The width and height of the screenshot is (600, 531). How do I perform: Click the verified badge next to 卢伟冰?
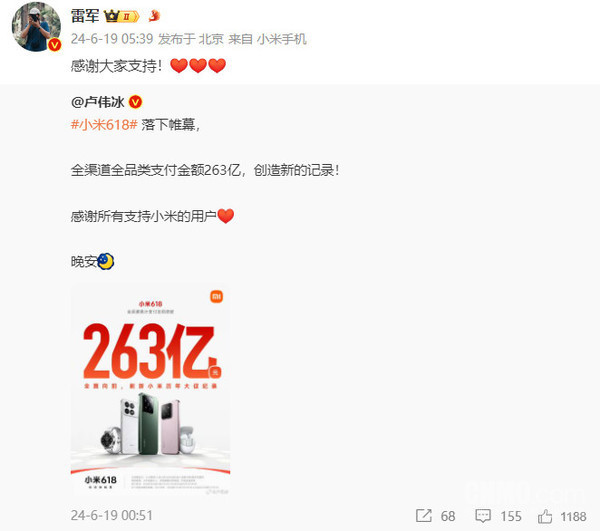pos(135,102)
